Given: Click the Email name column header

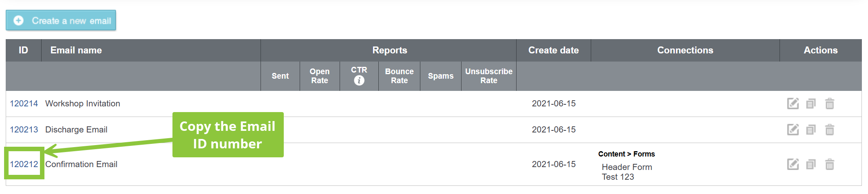Looking at the screenshot, I should tap(76, 50).
